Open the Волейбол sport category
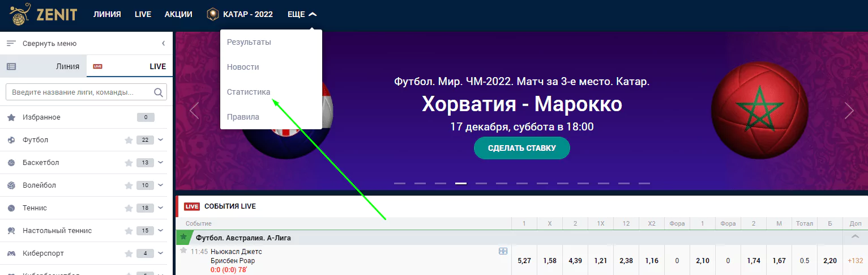Screen dimensions: 868x275 point(39,185)
